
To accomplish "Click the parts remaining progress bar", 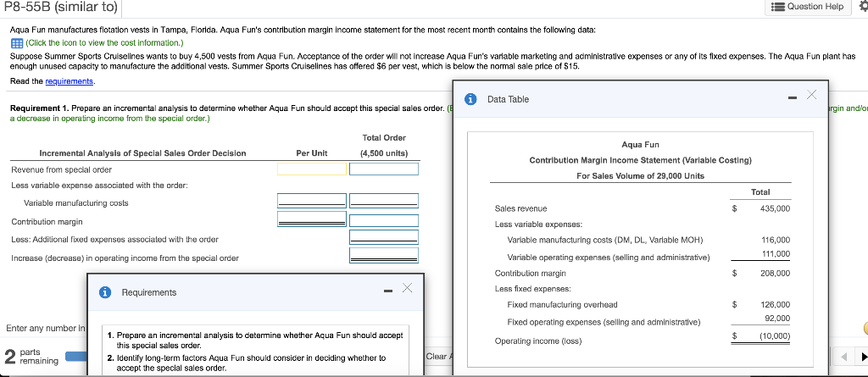I will 75,356.
